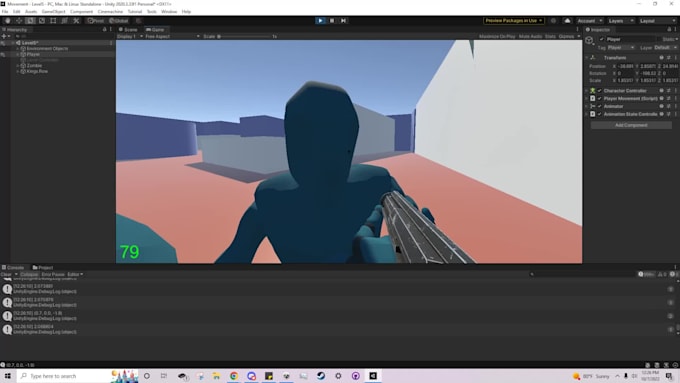Open File Explorer from the taskbar
The image size is (680, 383).
coord(216,376)
